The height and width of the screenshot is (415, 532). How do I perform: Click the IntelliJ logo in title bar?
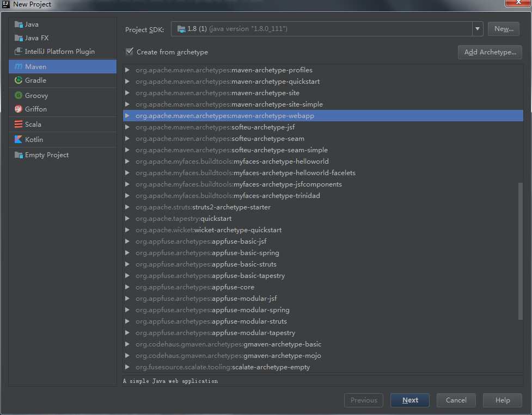pyautogui.click(x=6, y=4)
